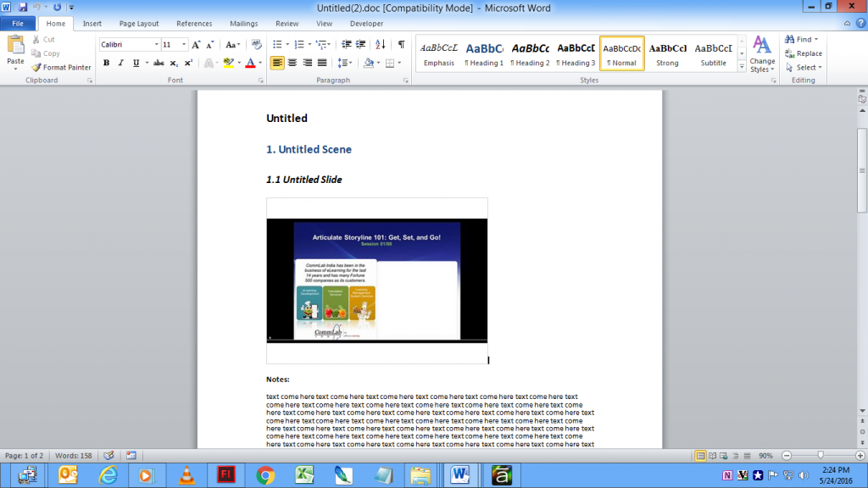Select the Subscript icon
The image size is (868, 488).
(x=173, y=63)
